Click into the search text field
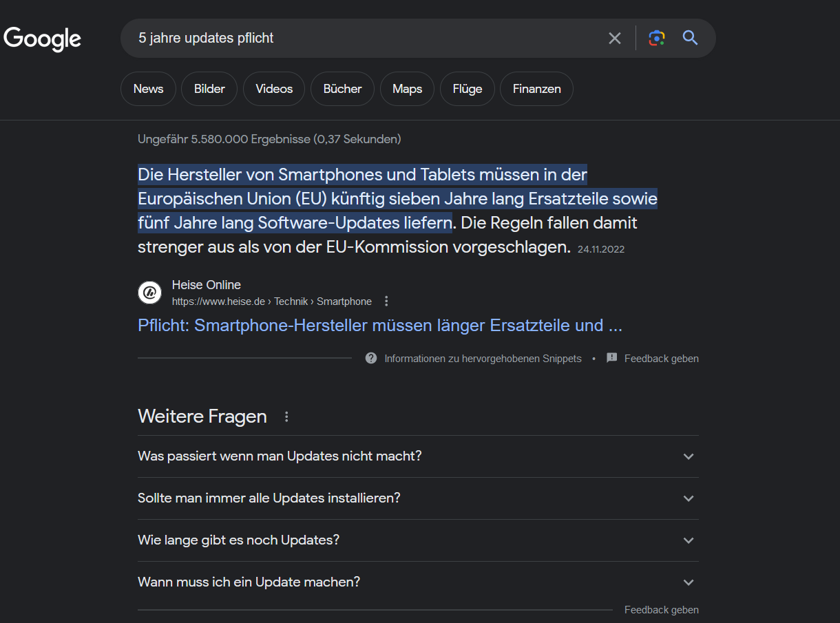Screen dimensions: 840x623 pos(365,39)
